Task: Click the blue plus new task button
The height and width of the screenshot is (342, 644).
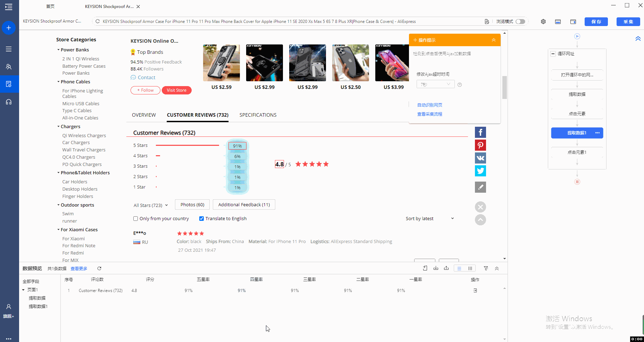Action: coord(9,28)
